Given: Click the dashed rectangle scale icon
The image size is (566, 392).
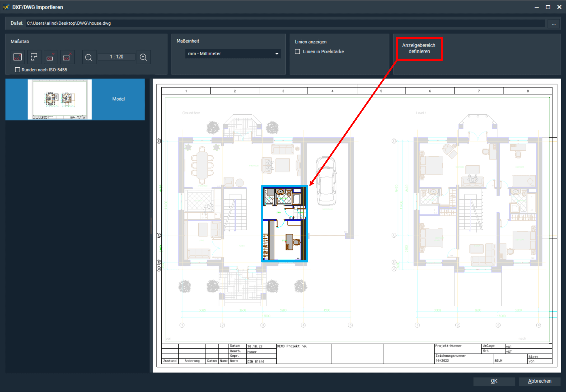Looking at the screenshot, I should point(67,57).
